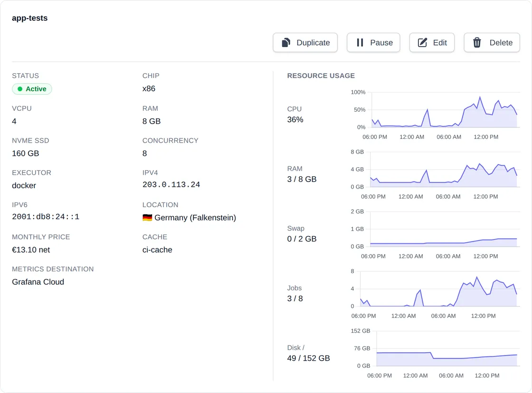Click the METRICS DESTINATION label
Screen dimensions: 532x393
53,269
